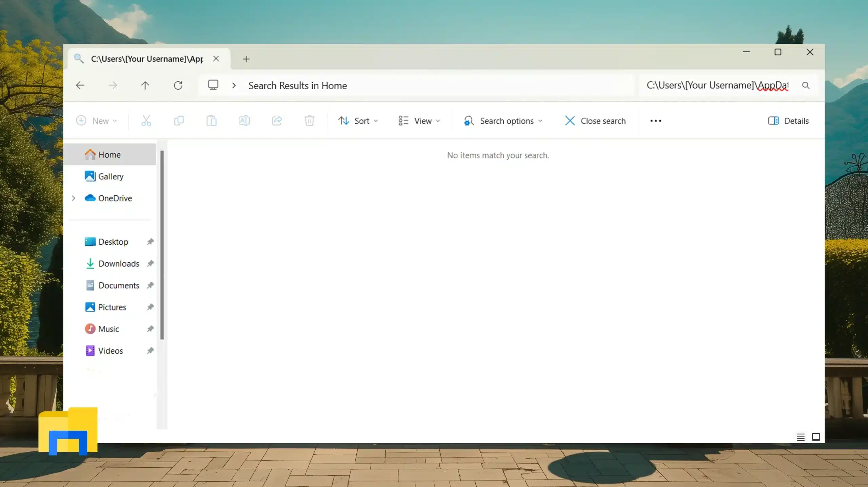Screen dimensions: 868x487
Task: Click the Share icon in toolbar
Action: click(277, 121)
